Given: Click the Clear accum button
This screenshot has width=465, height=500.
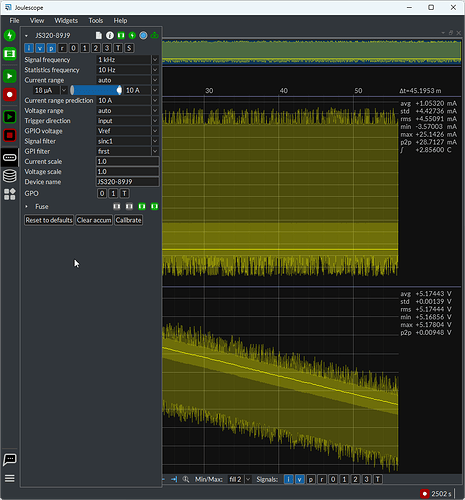Looking at the screenshot, I should [94, 220].
